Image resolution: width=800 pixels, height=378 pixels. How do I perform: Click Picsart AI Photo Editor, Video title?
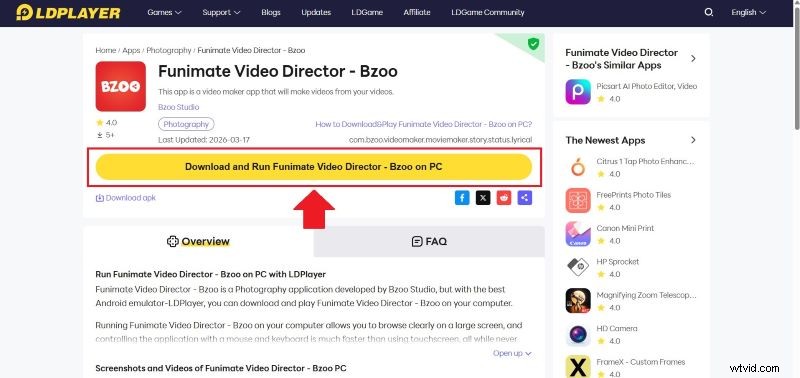point(646,86)
